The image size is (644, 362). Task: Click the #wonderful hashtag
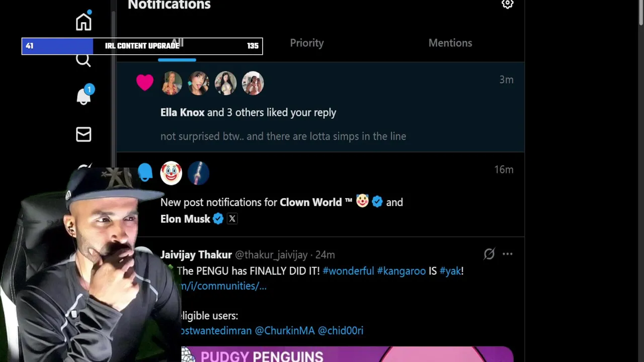pos(348,271)
